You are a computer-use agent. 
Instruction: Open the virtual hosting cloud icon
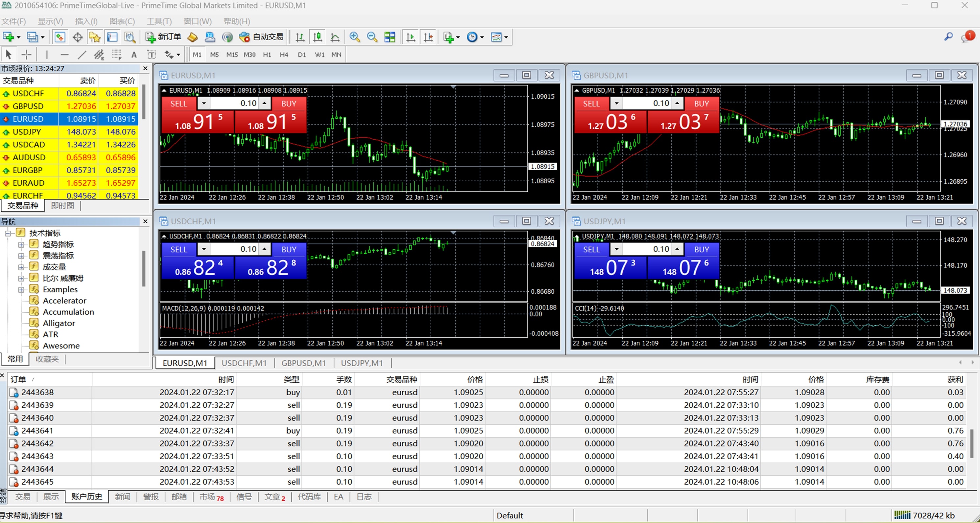coord(210,37)
